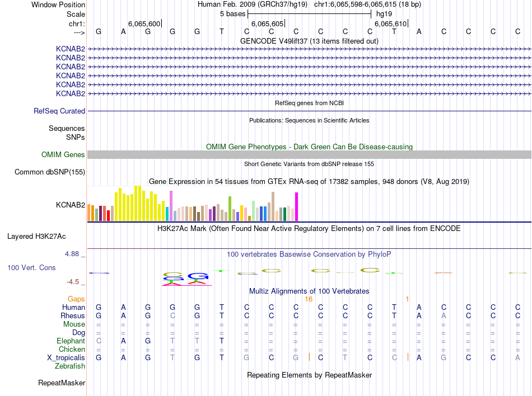Click the 'Scale' track label
532x396 pixels.
pyautogui.click(x=76, y=14)
